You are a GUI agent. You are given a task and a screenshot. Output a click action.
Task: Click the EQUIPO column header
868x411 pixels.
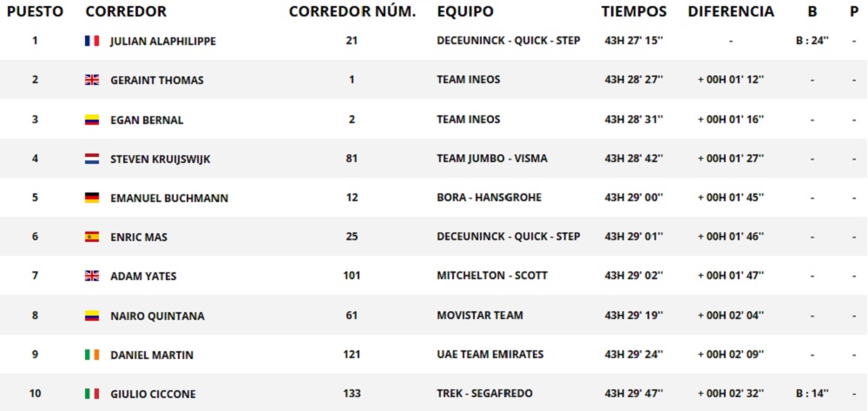tap(465, 12)
